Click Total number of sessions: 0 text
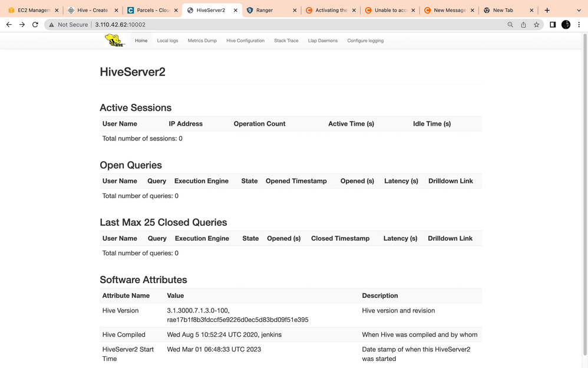Image resolution: width=588 pixels, height=368 pixels. tap(142, 139)
